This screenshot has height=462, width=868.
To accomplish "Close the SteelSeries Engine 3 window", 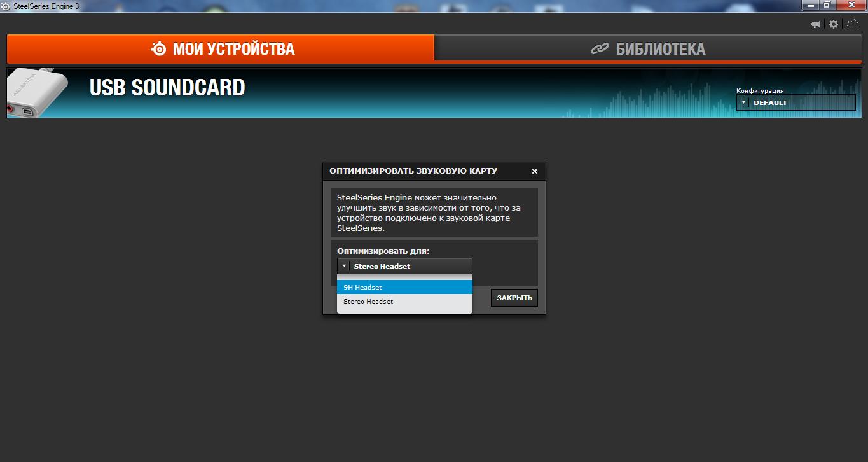I will point(851,5).
